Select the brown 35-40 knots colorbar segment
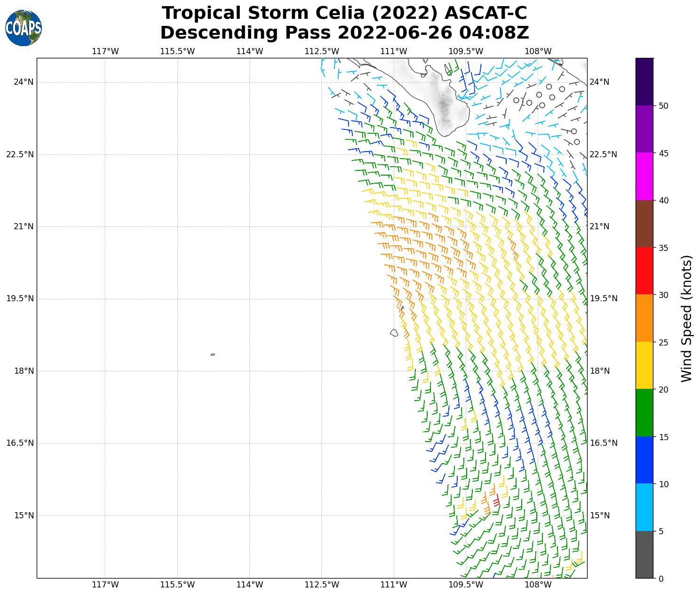700x595 pixels. 644,224
